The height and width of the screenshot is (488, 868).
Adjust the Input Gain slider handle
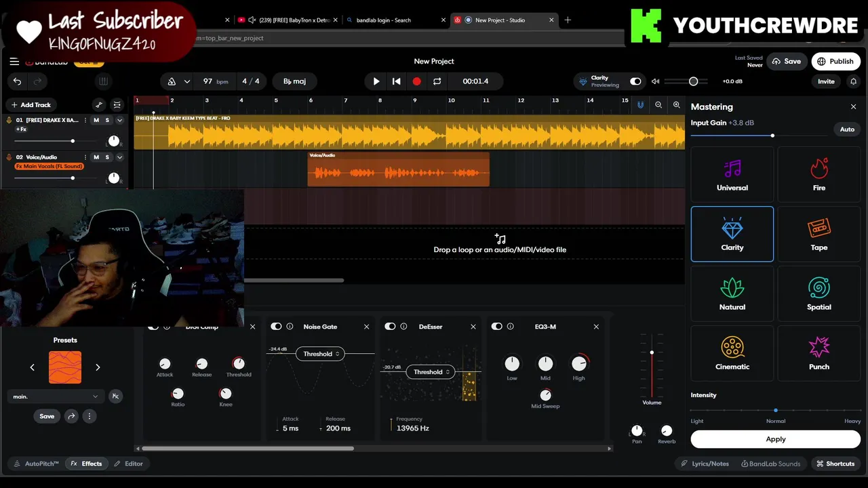772,136
